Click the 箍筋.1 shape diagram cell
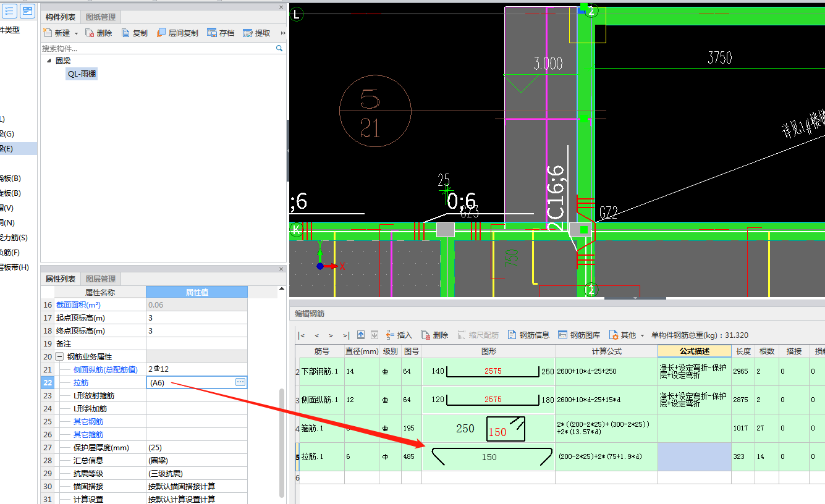This screenshot has width=825, height=504. [x=488, y=428]
